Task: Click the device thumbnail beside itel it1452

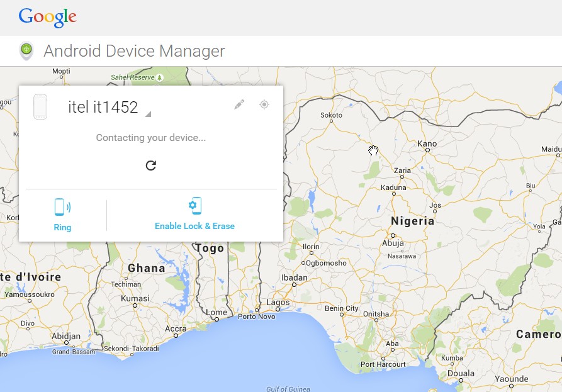Action: 40,106
